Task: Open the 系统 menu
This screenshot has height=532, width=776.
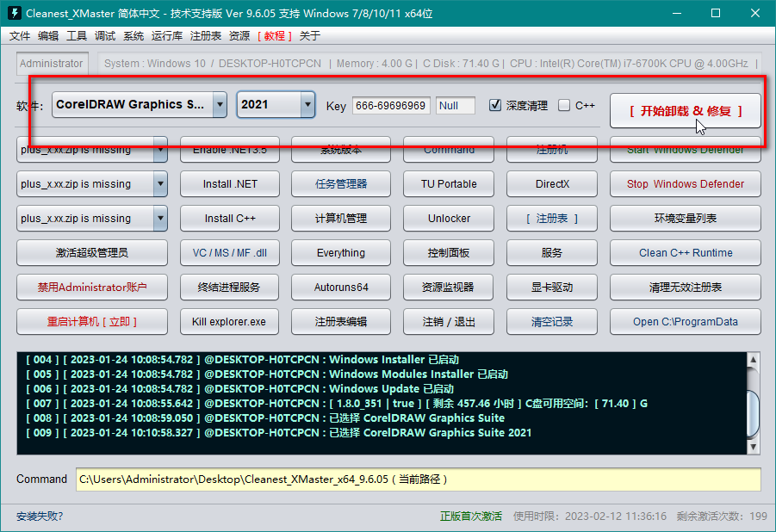Action: (133, 35)
